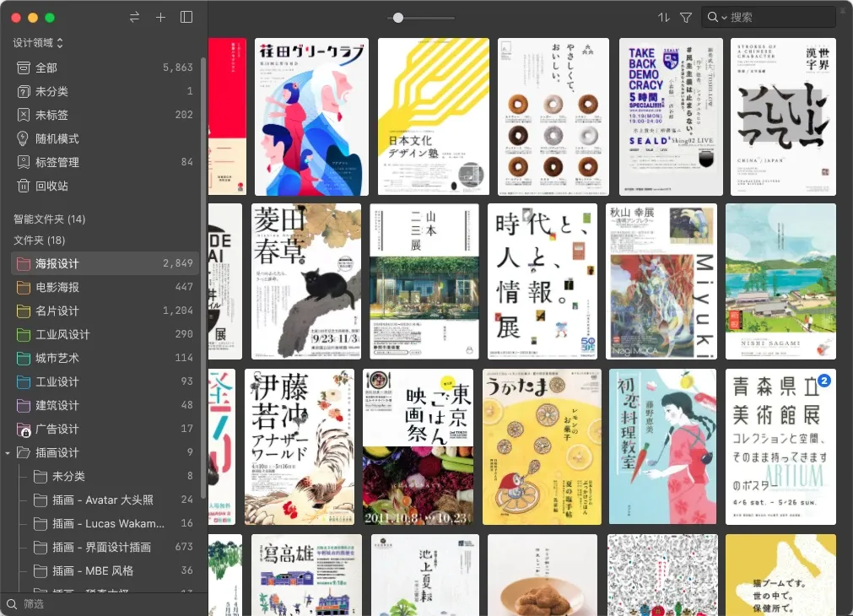Screen dimensions: 853x616
Task: Open the 伊藤若冲 rooster poster
Action: tap(300, 446)
